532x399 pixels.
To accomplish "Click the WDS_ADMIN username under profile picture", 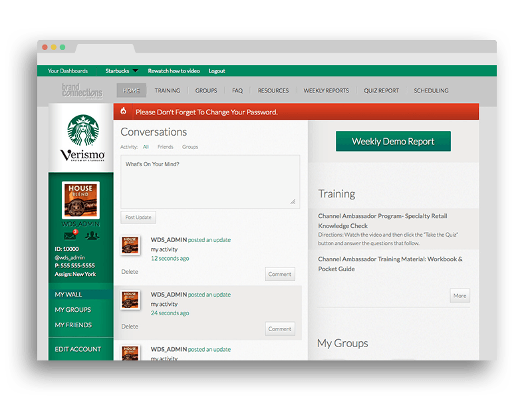I will pos(80,224).
